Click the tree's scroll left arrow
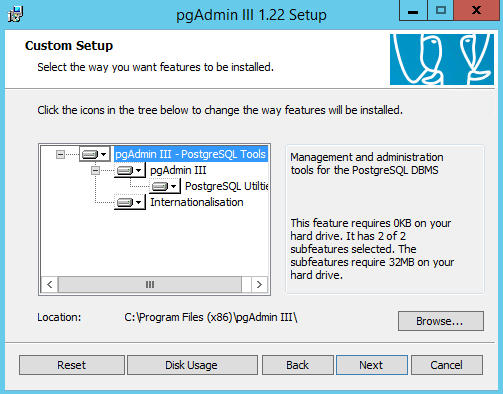Viewport: 503px width, 394px height. [50, 285]
